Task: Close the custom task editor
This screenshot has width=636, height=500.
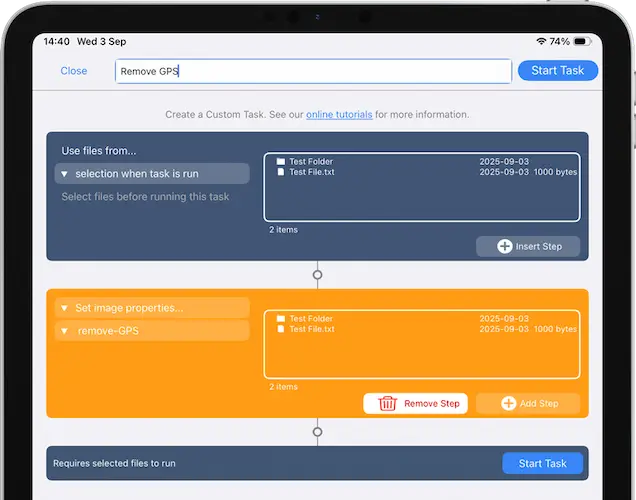Action: (x=74, y=71)
